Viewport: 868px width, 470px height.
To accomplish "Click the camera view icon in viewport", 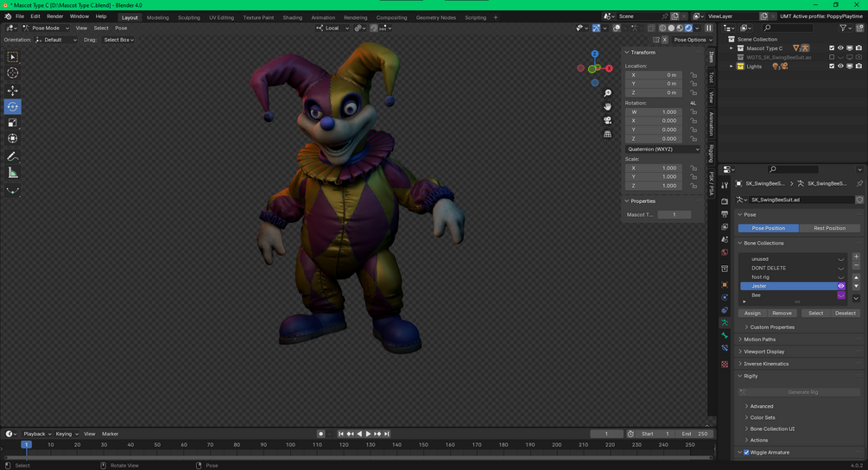I will tap(608, 120).
